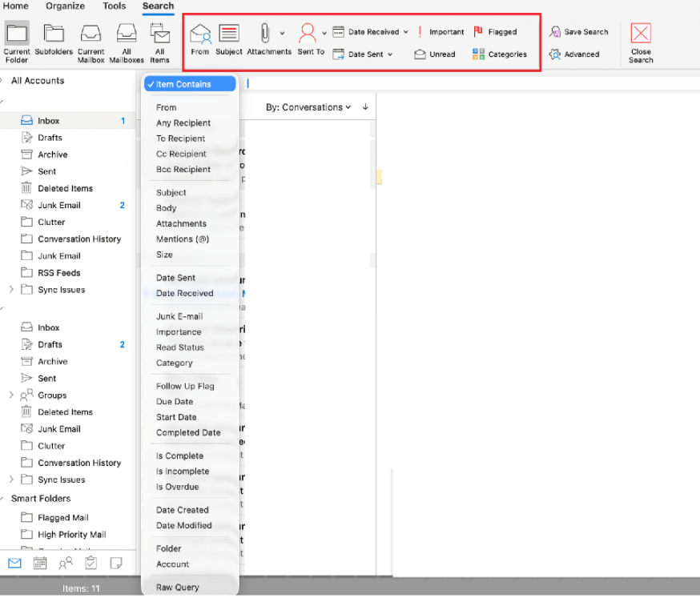The width and height of the screenshot is (700, 598).
Task: Search in Current Mailbox
Action: 91,43
